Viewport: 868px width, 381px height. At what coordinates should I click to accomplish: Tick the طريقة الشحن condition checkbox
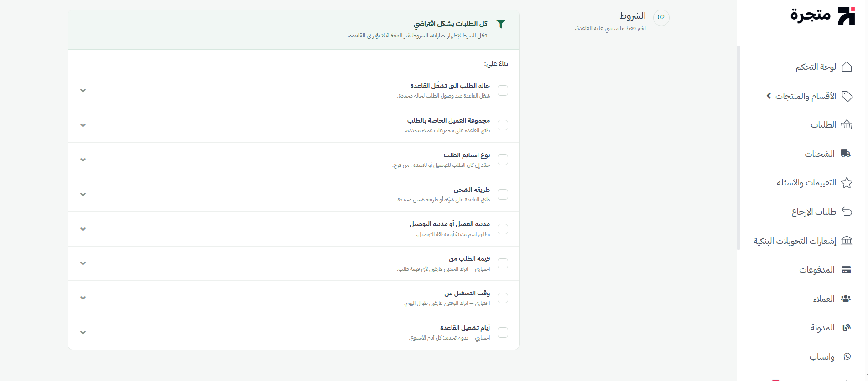tap(503, 195)
